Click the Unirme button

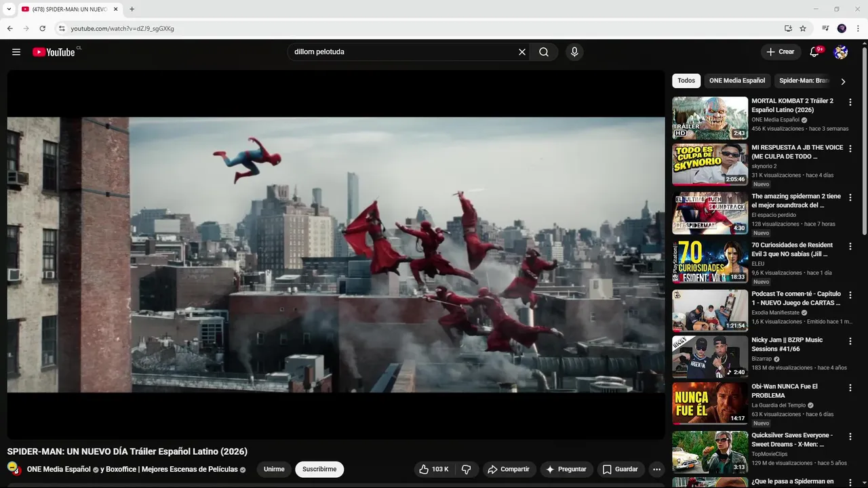274,469
